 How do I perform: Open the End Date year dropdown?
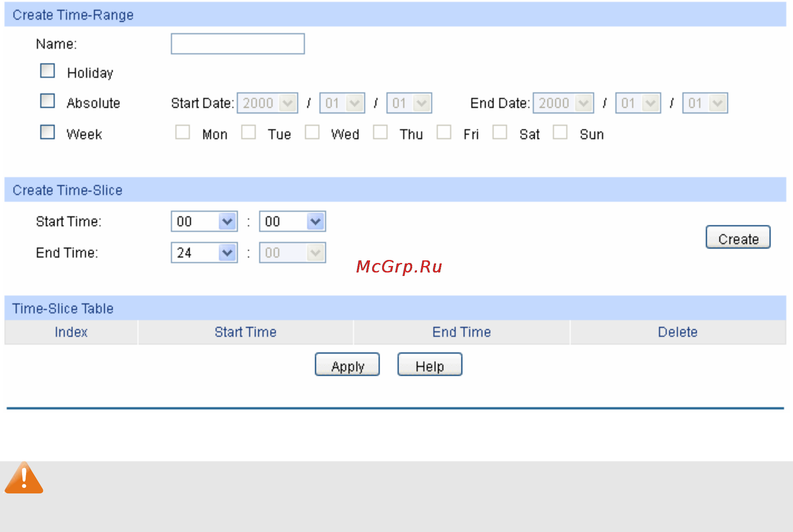tap(564, 103)
